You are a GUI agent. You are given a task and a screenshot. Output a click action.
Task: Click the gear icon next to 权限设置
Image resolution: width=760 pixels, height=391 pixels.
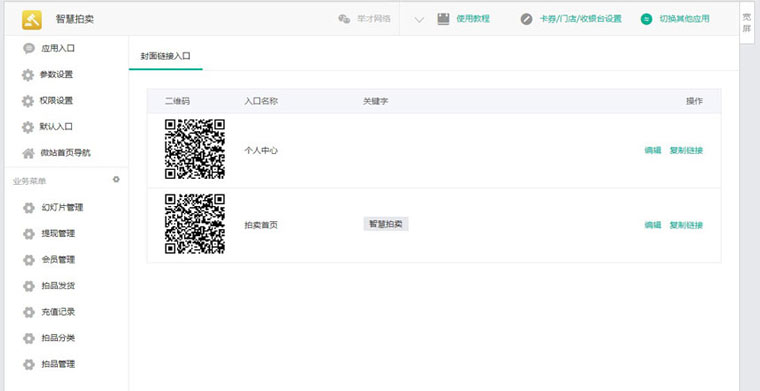pos(28,101)
